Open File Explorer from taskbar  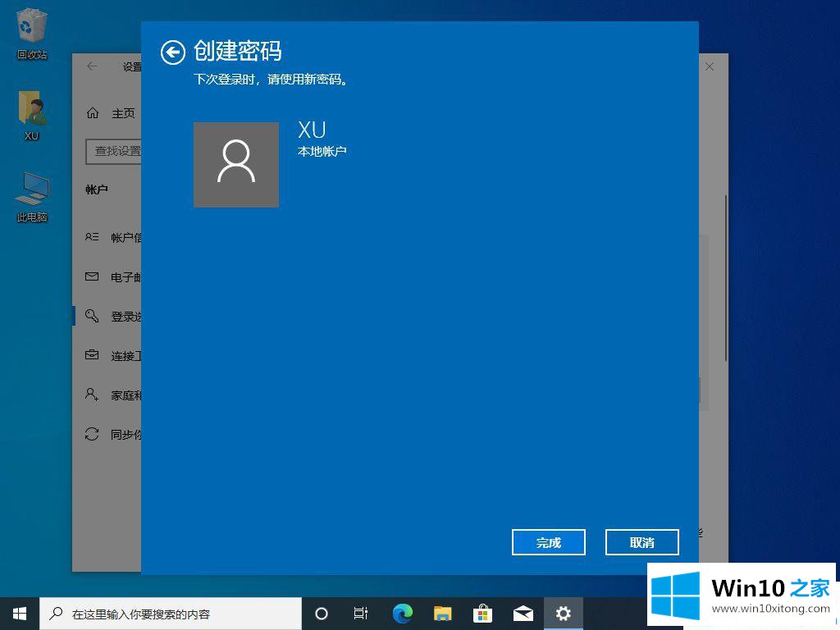pos(442,614)
